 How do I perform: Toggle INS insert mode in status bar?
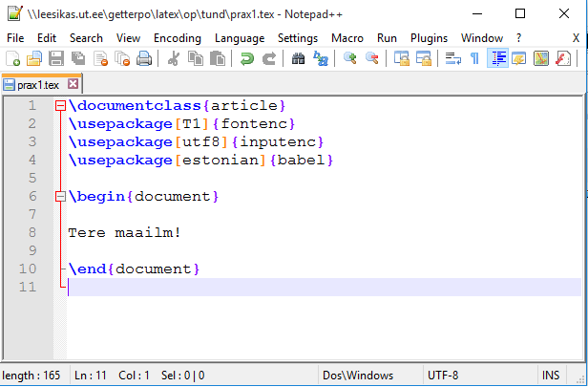pos(552,376)
